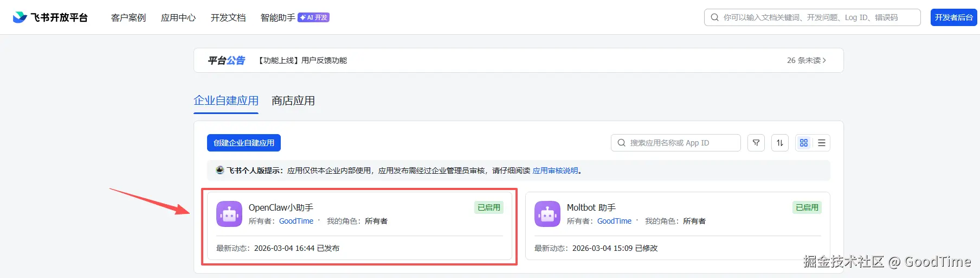Image resolution: width=980 pixels, height=278 pixels.
Task: Click 已启用 badge on Moltbot 助手 card
Action: 807,207
